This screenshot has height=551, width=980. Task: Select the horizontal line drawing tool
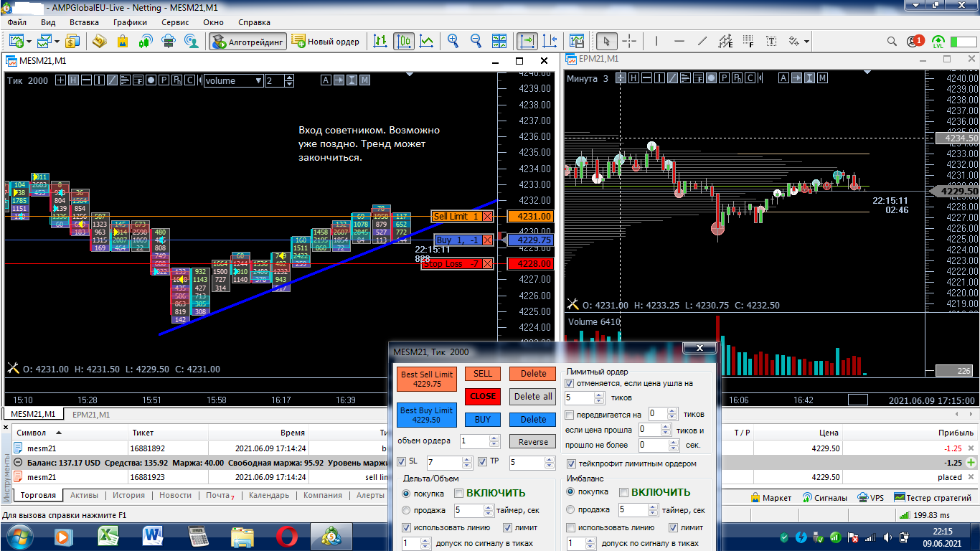coord(679,41)
